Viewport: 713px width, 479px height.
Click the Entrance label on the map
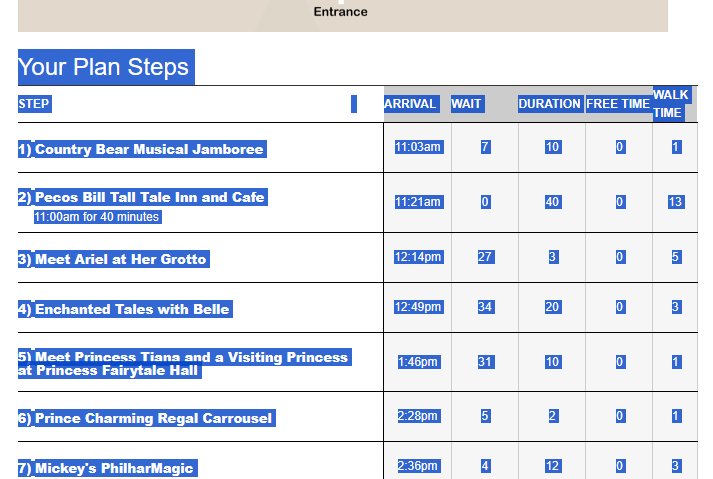[x=340, y=12]
